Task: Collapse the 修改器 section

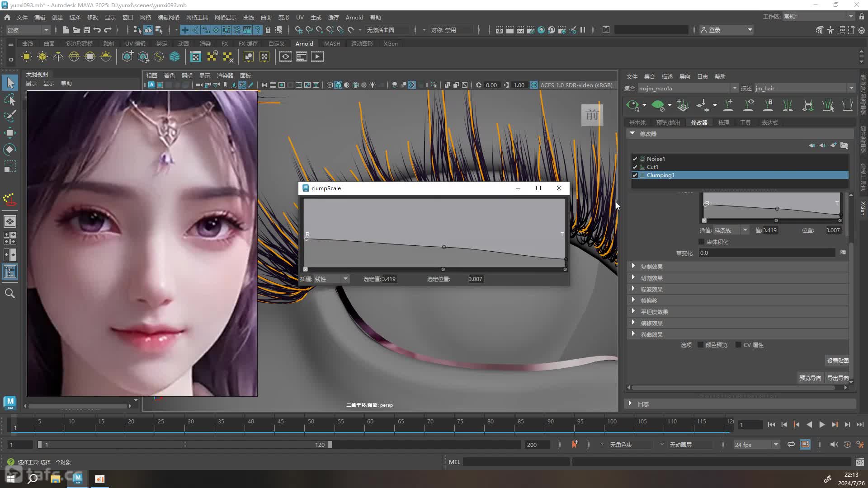Action: 632,133
